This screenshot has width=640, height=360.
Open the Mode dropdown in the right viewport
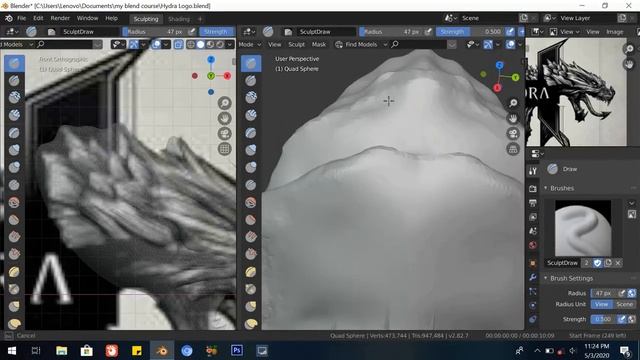(x=250, y=44)
